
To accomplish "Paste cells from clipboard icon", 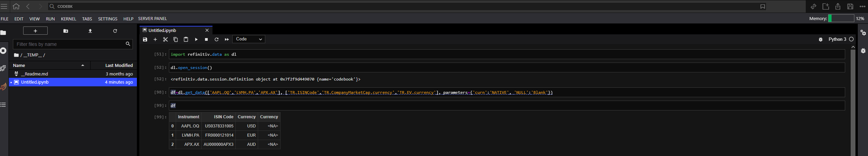I will click(x=186, y=39).
